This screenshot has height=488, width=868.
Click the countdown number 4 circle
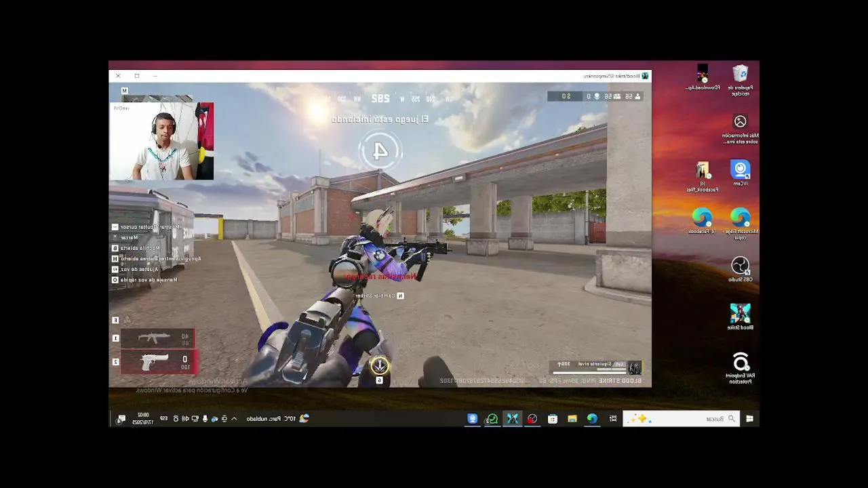(380, 150)
